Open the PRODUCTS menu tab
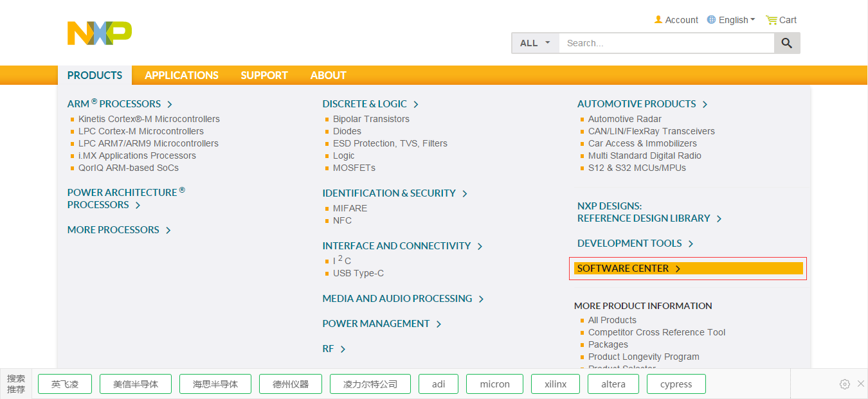 (95, 75)
